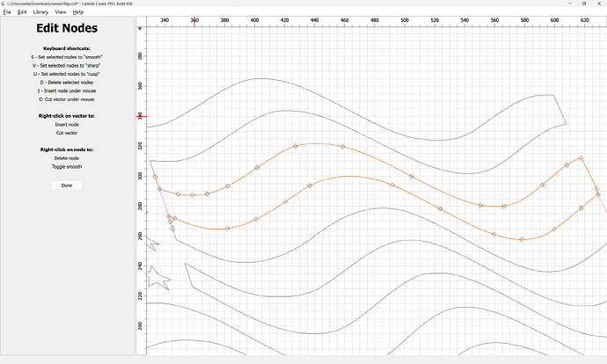607x364 pixels.
Task: Click the Carbide Create title bar icon
Action: coord(4,4)
